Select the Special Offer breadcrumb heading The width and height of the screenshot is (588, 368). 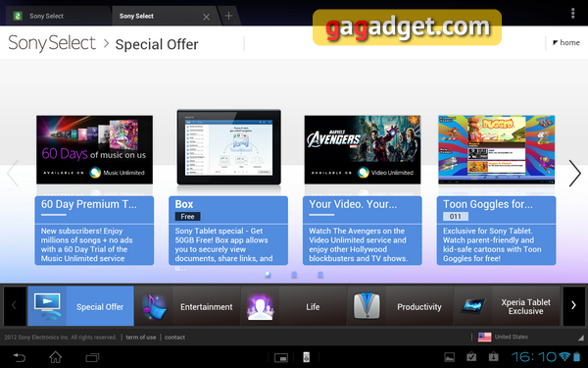click(x=157, y=44)
